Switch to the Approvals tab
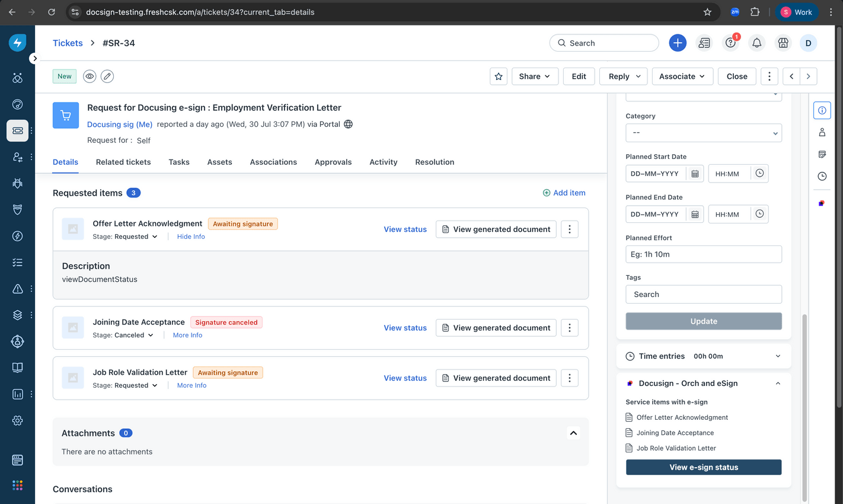The height and width of the screenshot is (504, 843). coord(333,162)
